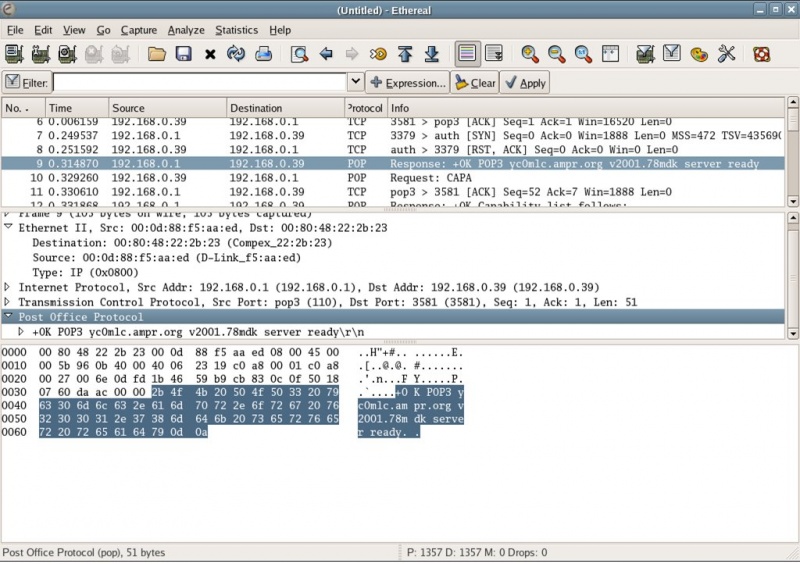Click the Save capture floppy disk icon
The image size is (800, 564).
[x=183, y=54]
